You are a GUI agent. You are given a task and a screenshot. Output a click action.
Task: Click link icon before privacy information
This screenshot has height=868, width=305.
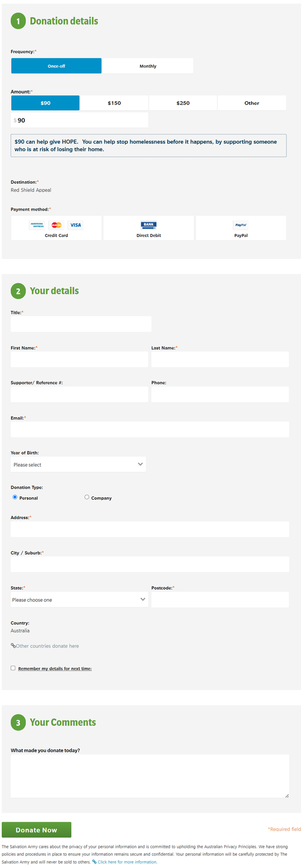(x=94, y=861)
